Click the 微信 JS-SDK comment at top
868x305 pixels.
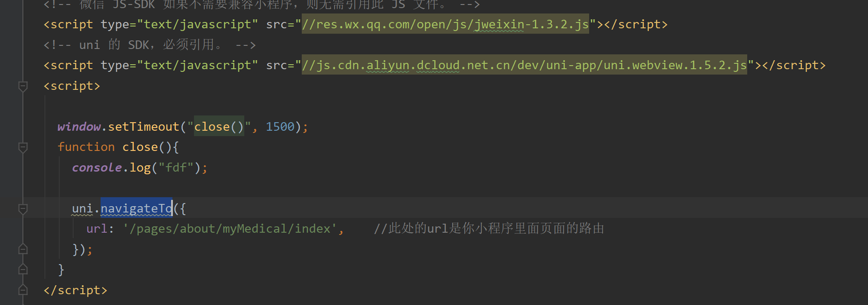tap(262, 4)
